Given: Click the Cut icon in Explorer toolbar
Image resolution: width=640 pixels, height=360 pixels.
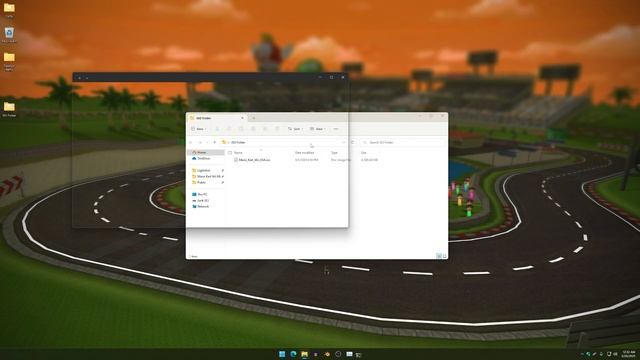Looking at the screenshot, I should [217, 129].
